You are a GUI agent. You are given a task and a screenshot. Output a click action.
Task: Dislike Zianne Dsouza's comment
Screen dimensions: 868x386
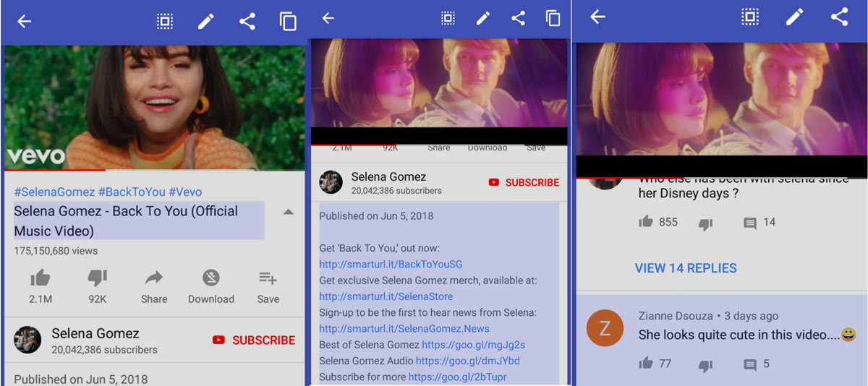(705, 366)
